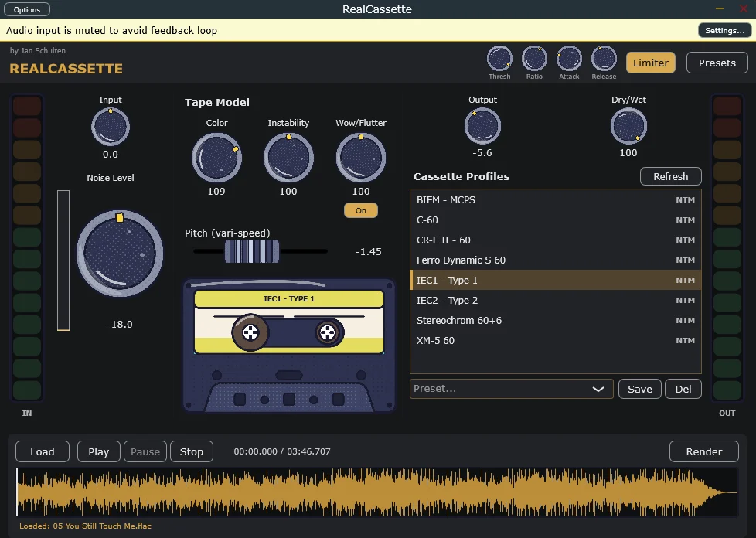The image size is (756, 538).
Task: Select the BIEM - MCPS cassette profile
Action: point(556,199)
